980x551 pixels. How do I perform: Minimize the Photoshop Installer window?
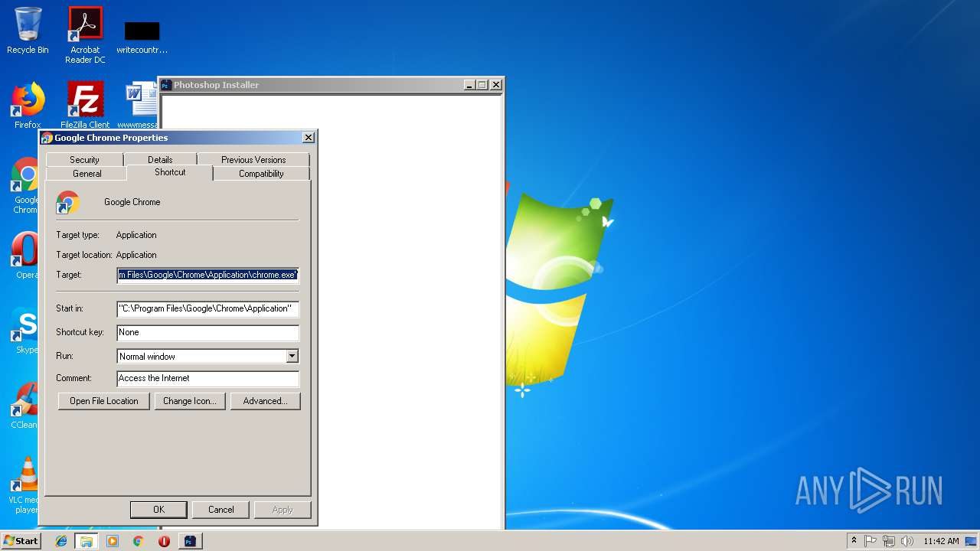click(x=469, y=85)
